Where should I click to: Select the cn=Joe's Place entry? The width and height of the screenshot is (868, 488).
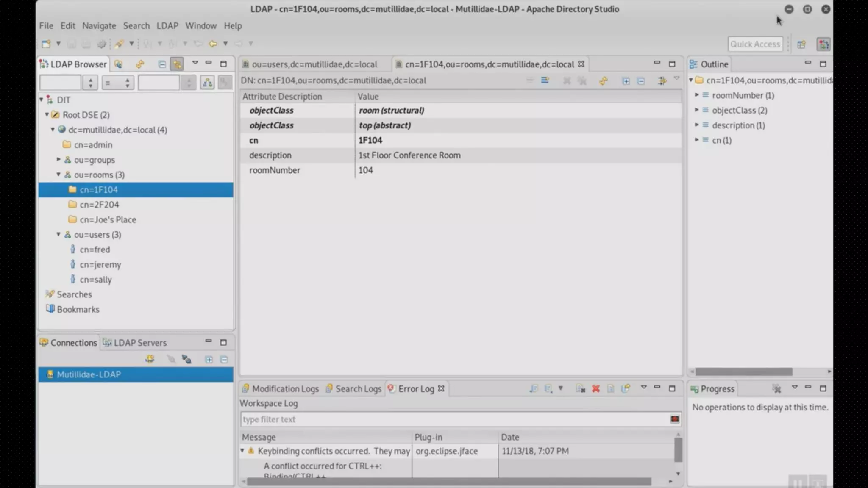(x=108, y=219)
